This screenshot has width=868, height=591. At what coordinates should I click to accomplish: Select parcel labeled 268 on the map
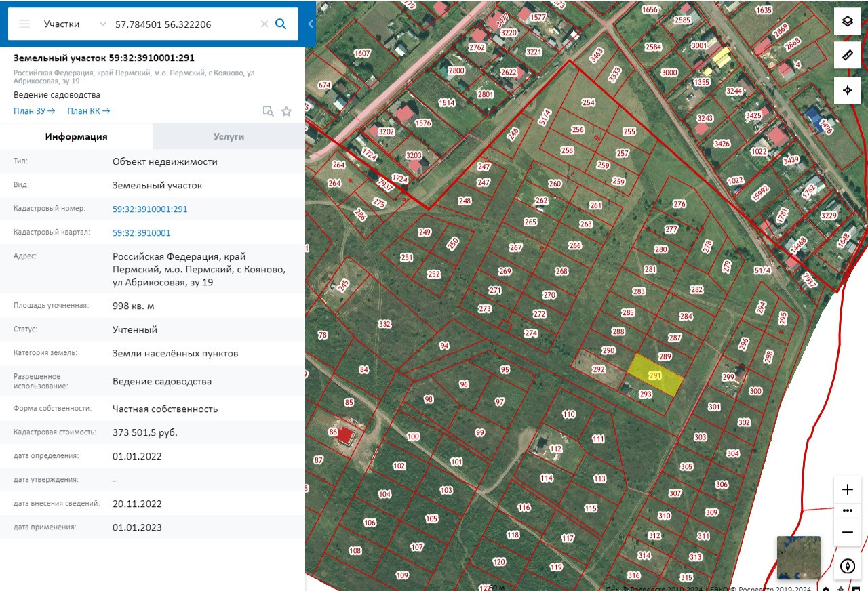pos(561,271)
